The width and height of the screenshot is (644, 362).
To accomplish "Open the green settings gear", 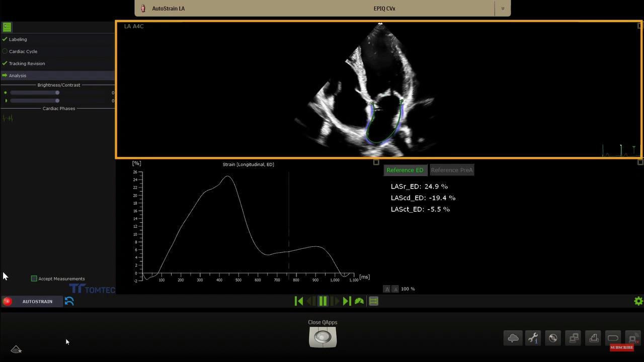I will tap(638, 301).
